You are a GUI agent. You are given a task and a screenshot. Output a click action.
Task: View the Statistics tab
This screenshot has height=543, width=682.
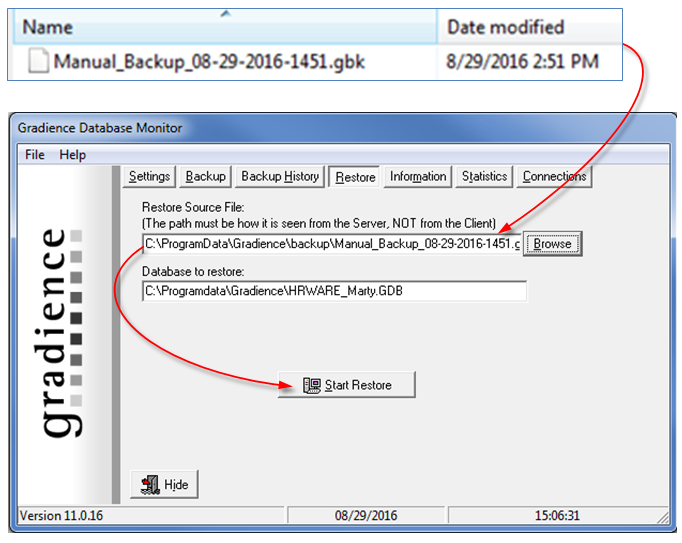click(x=484, y=177)
